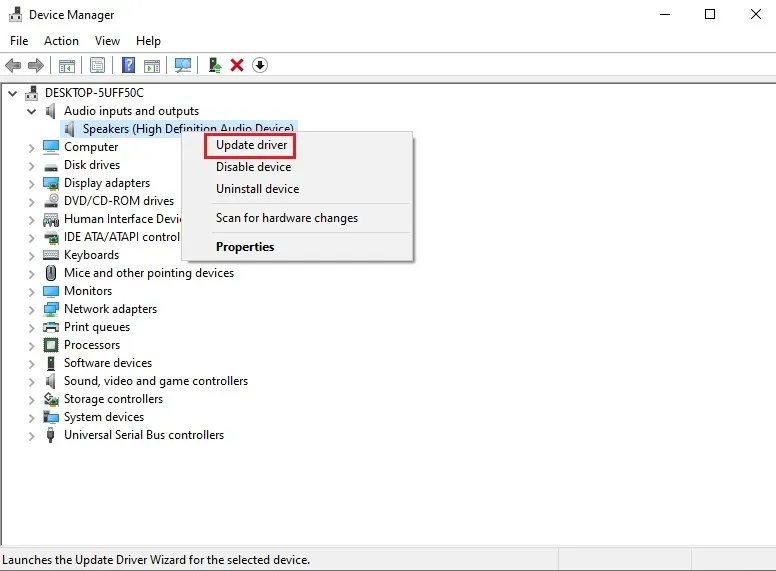Select Sound, video and game controllers

click(155, 381)
